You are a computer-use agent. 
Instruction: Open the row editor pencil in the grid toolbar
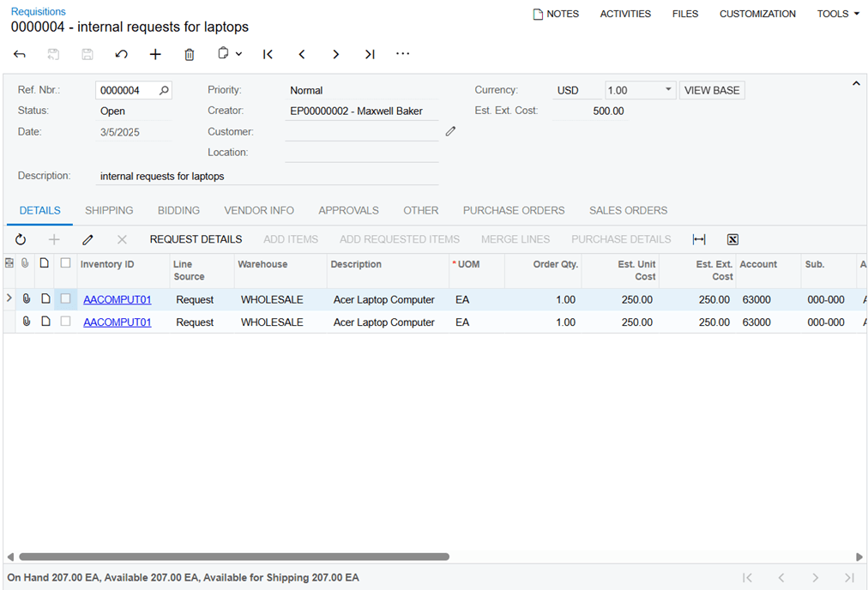click(x=87, y=239)
